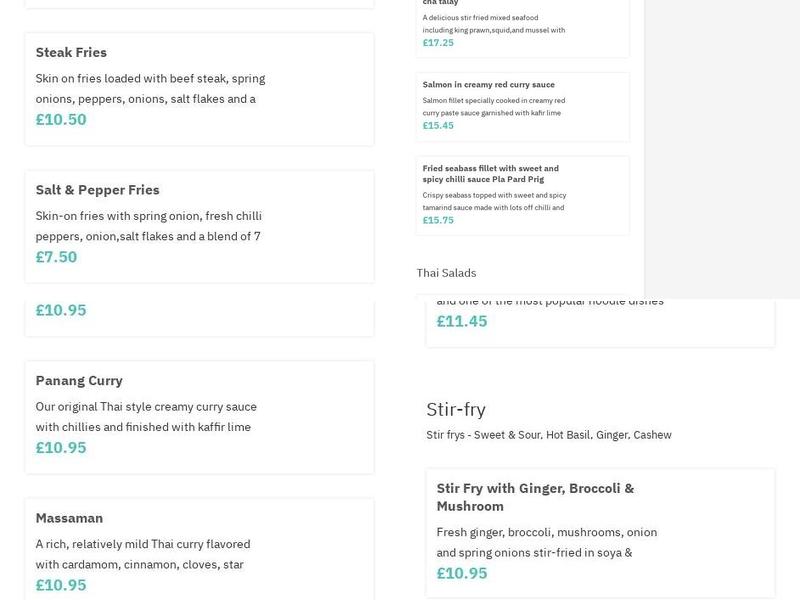
Task: Open the Panang Curry dish
Action: point(79,381)
